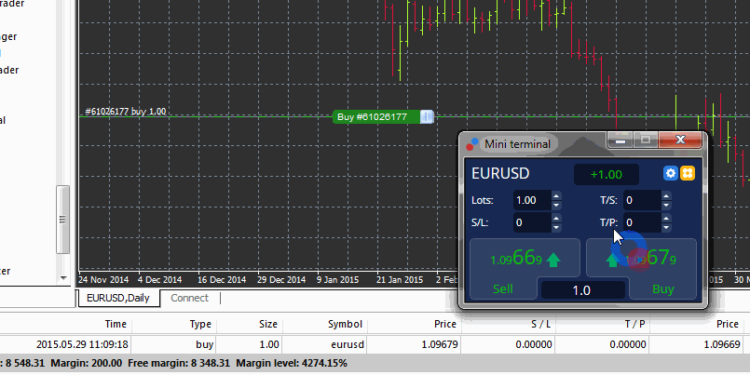Image resolution: width=750 pixels, height=375 pixels.
Task: Click the Margin: 200.00 status text
Action: click(x=86, y=363)
